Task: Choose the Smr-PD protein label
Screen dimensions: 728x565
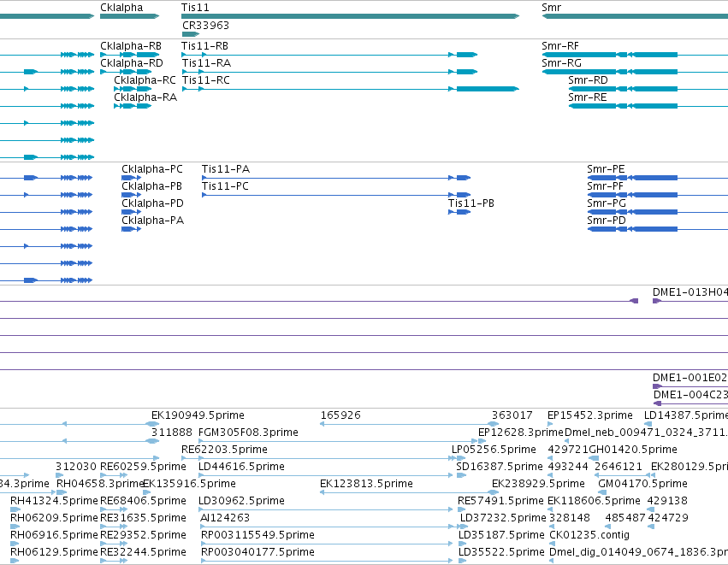Action: tap(607, 221)
